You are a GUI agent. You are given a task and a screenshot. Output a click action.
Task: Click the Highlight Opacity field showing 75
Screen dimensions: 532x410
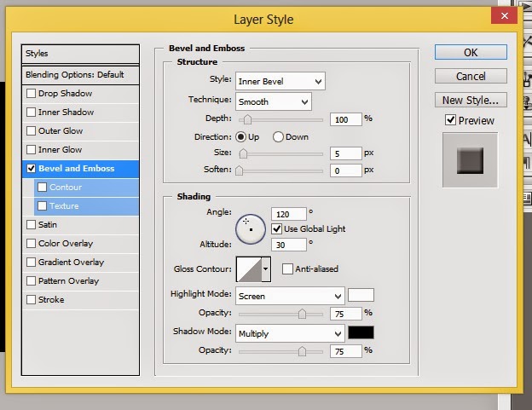pyautogui.click(x=346, y=314)
